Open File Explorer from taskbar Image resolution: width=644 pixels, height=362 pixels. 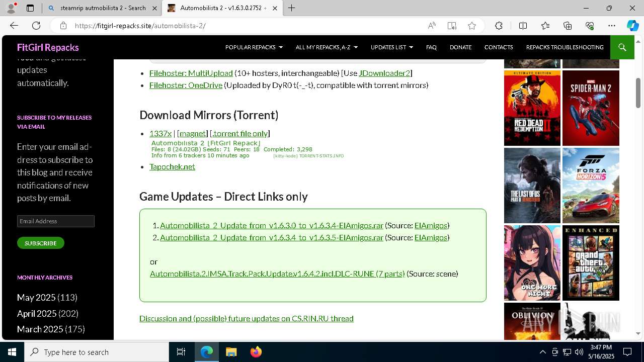click(x=231, y=352)
